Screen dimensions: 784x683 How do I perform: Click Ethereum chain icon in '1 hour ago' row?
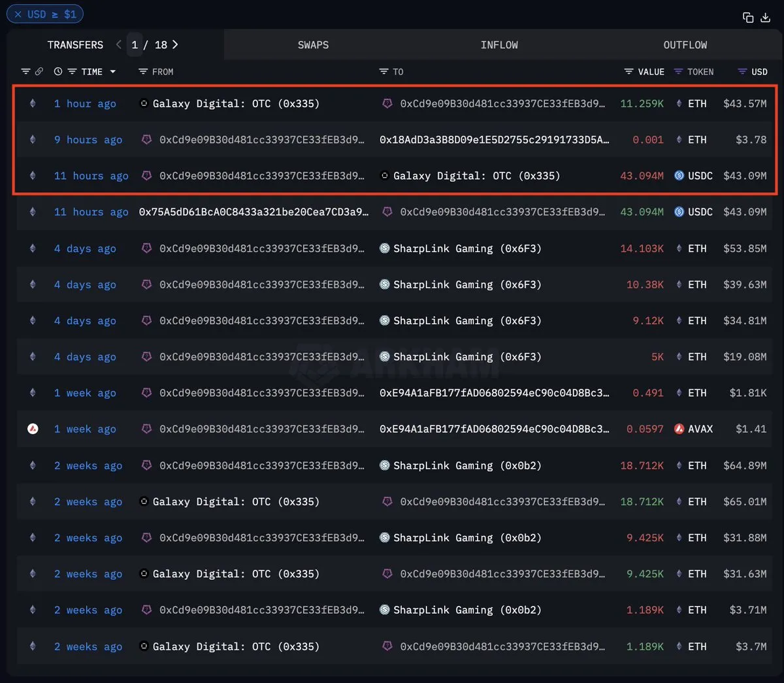(33, 103)
